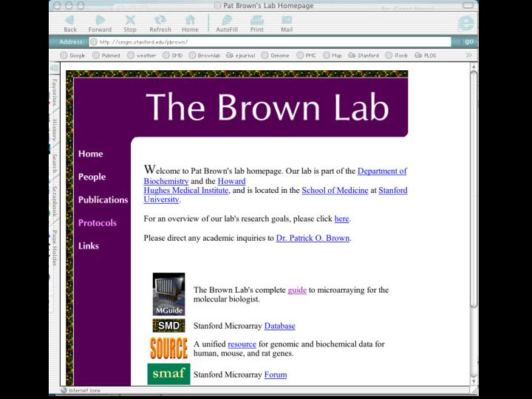
Task: Toggle explorer bar with top-left icon
Action: click(x=54, y=68)
